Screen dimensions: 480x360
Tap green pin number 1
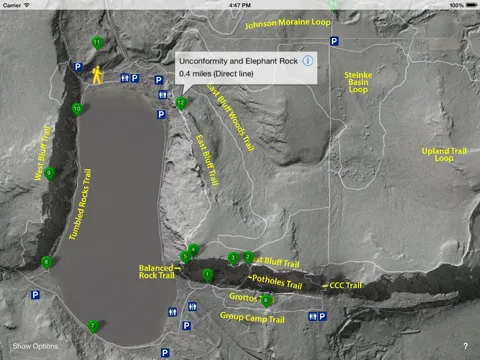[x=207, y=275]
